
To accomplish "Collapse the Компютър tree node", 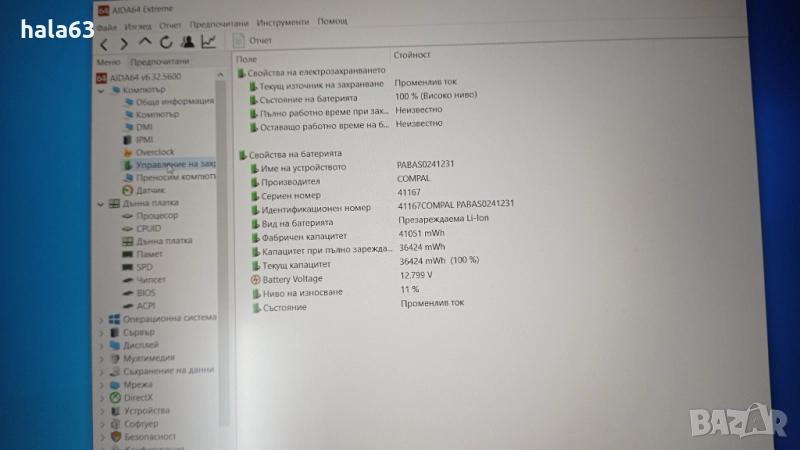I will (x=101, y=90).
